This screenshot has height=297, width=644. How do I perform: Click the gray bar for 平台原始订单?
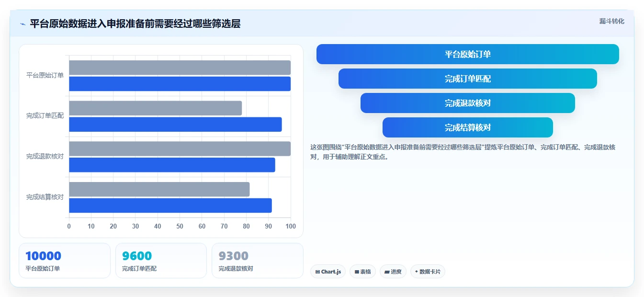tap(180, 68)
